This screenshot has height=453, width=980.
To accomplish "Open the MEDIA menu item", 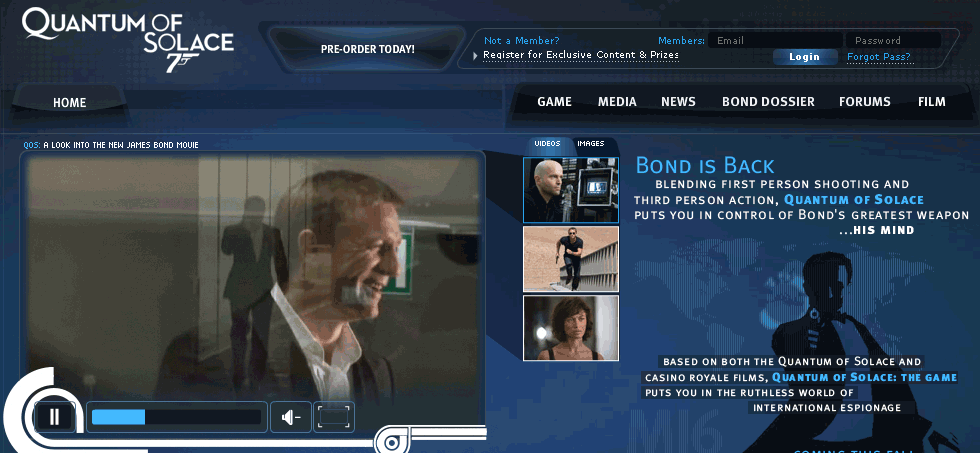I will (x=617, y=102).
